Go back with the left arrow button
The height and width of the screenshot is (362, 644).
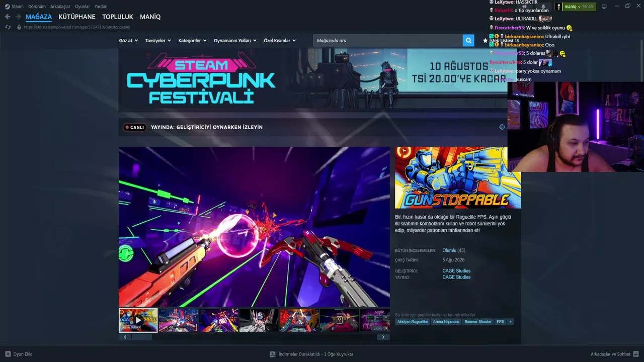(x=8, y=17)
